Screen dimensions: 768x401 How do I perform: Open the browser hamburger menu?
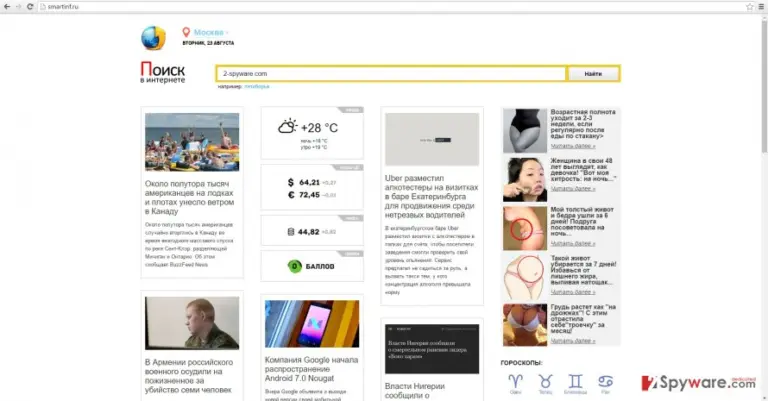(762, 6)
